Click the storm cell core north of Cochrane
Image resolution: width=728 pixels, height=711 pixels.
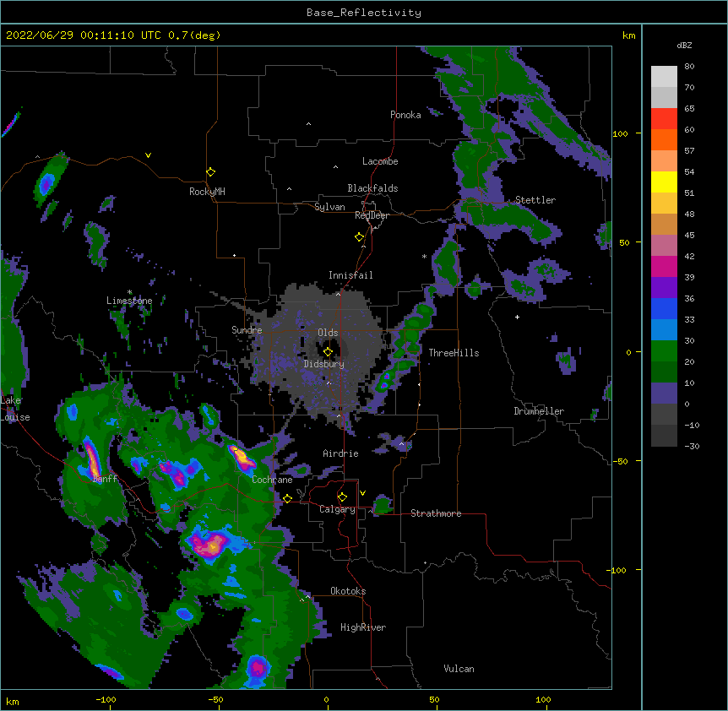click(242, 456)
